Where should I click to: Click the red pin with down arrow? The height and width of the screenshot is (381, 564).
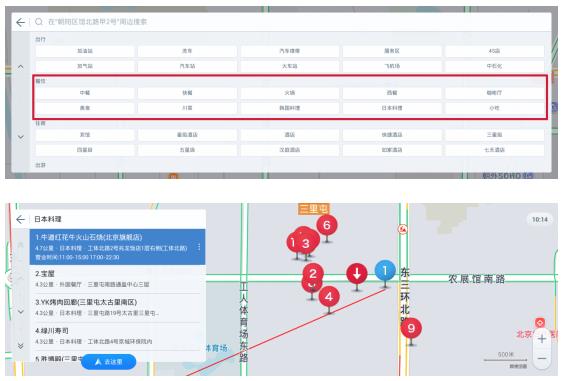[x=357, y=275]
